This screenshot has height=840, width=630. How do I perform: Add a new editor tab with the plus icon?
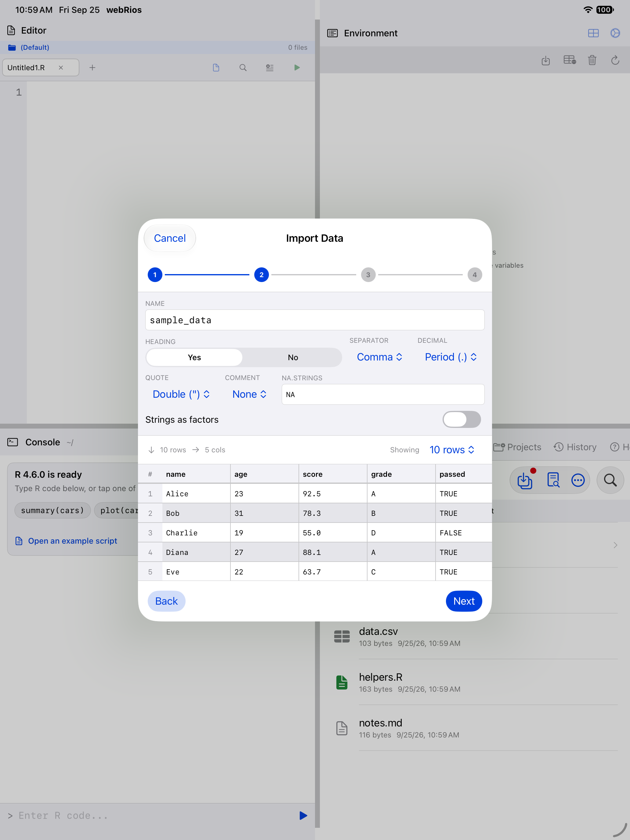click(92, 67)
